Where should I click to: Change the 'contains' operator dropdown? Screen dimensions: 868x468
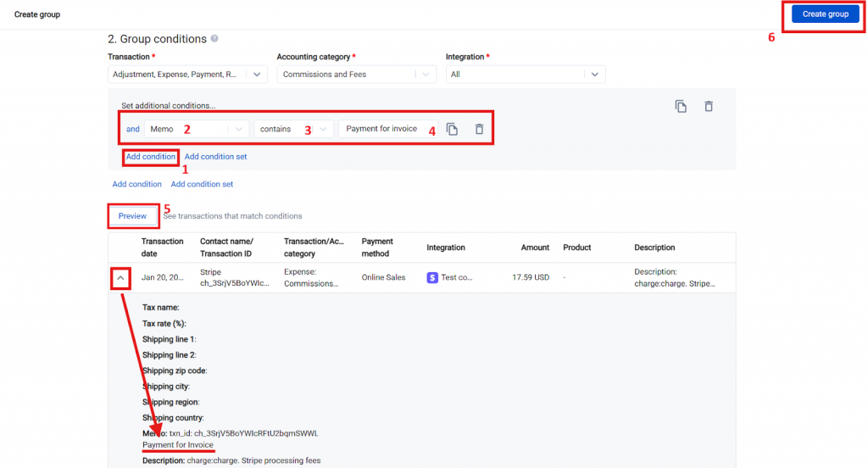point(292,129)
